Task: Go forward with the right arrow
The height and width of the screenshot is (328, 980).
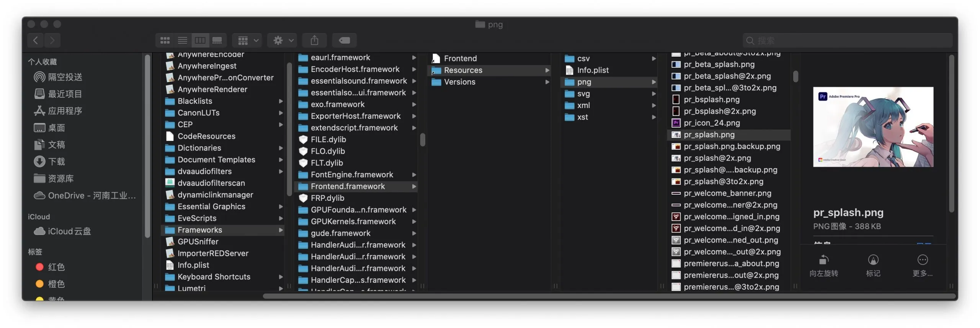Action: pyautogui.click(x=52, y=40)
